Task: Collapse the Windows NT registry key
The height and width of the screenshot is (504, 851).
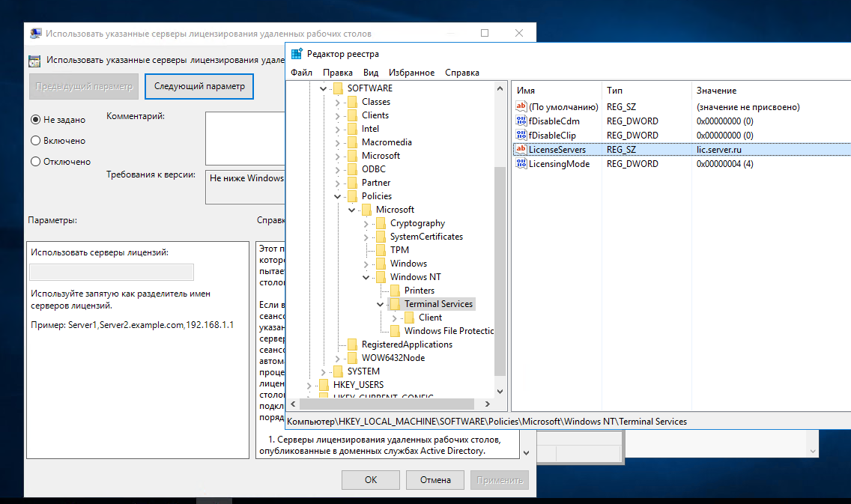Action: pos(366,277)
